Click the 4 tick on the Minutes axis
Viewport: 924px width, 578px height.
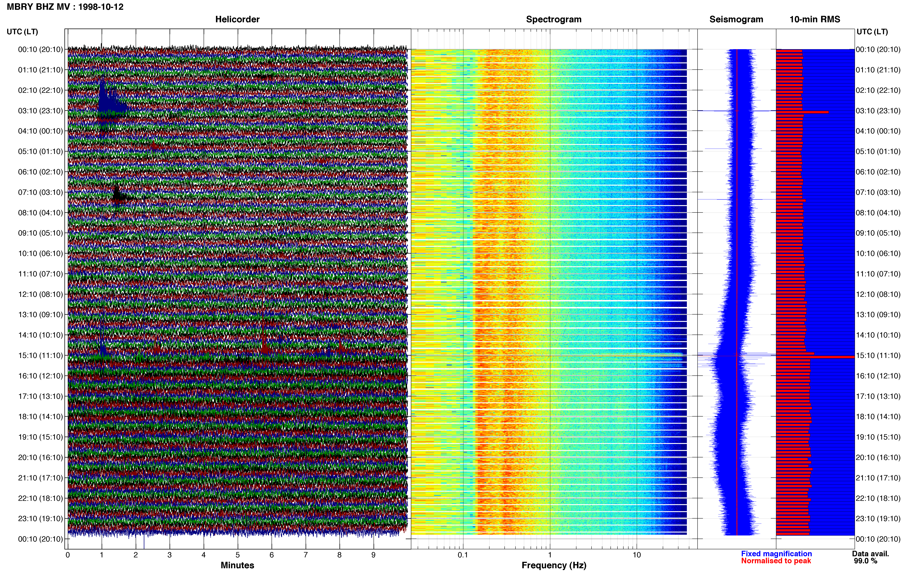click(x=204, y=555)
